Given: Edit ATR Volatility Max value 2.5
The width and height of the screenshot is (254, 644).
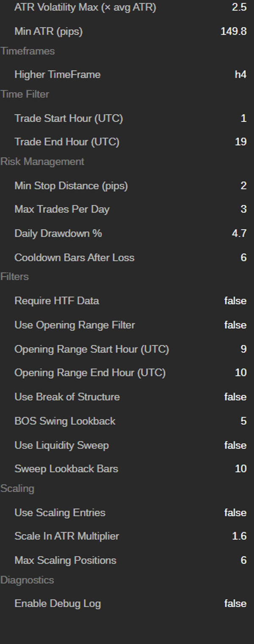Looking at the screenshot, I should [239, 7].
